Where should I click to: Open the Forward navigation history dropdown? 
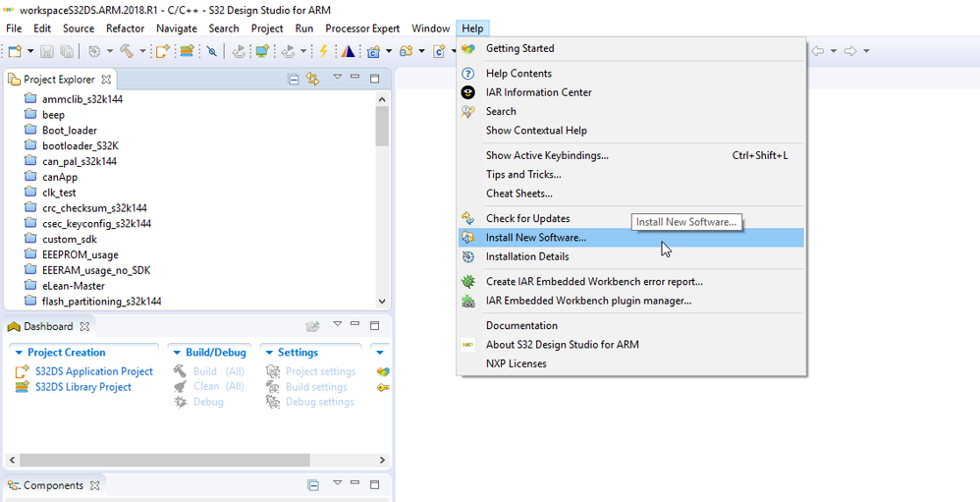click(866, 51)
